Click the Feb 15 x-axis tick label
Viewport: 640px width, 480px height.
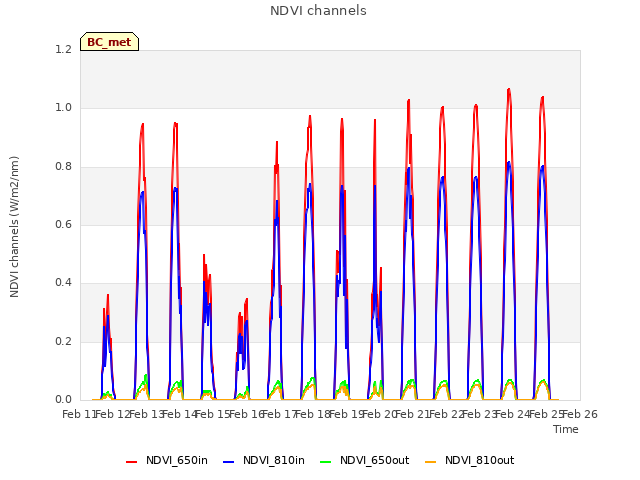point(213,415)
